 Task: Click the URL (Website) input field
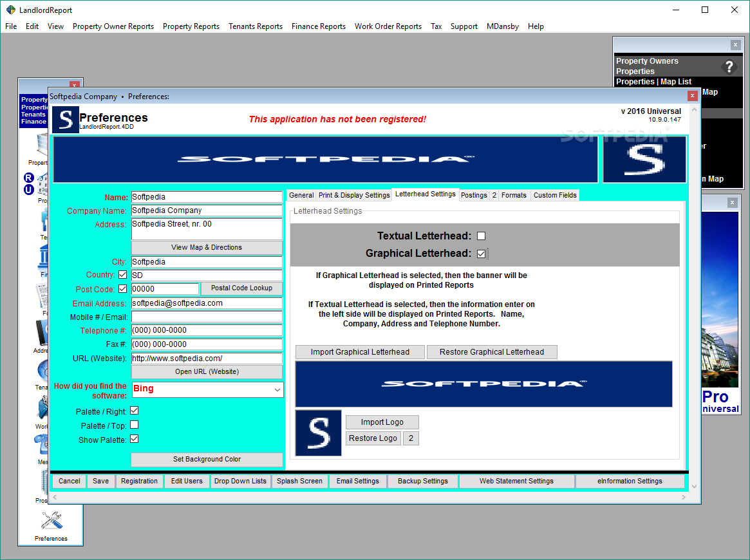coord(207,359)
